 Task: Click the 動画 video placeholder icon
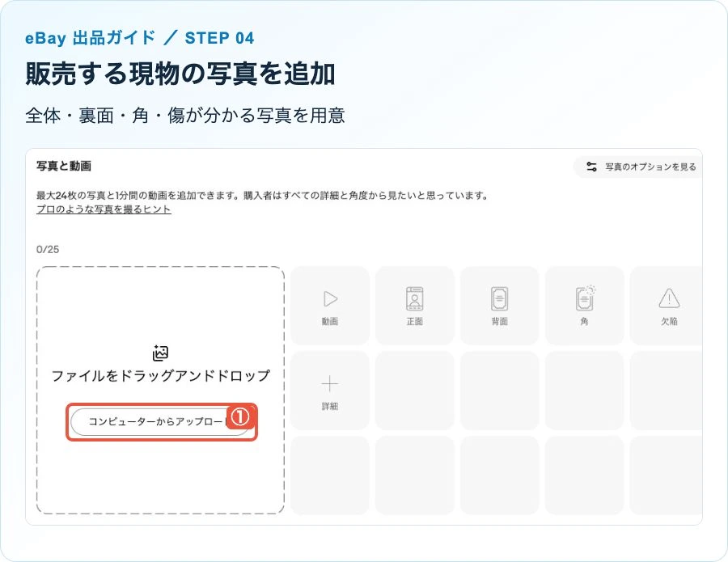330,299
